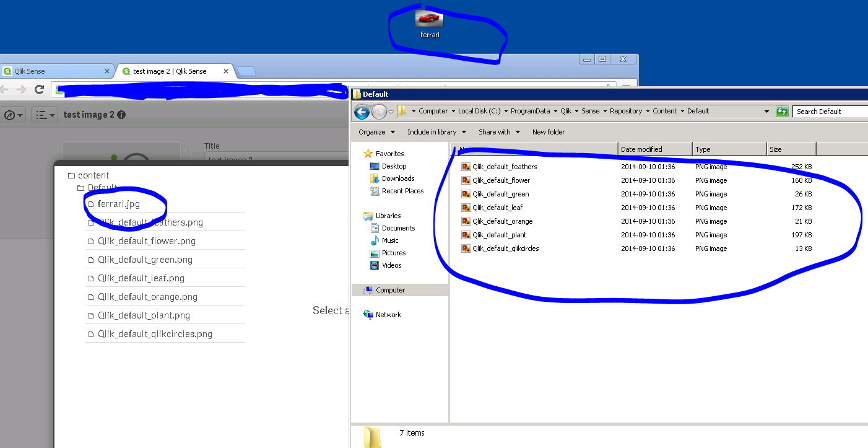Open the Qlik Sense compass navigation menu
This screenshot has width=868, height=448.
pos(13,115)
